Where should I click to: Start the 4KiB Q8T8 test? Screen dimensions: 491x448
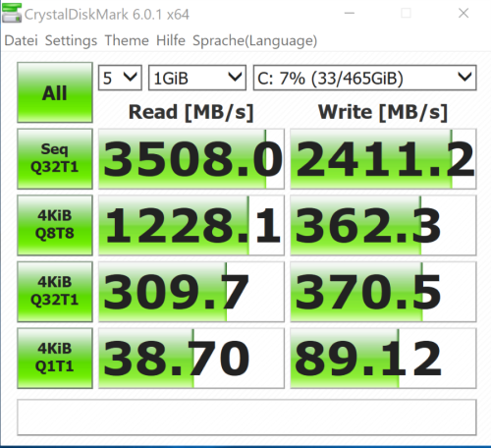(55, 225)
